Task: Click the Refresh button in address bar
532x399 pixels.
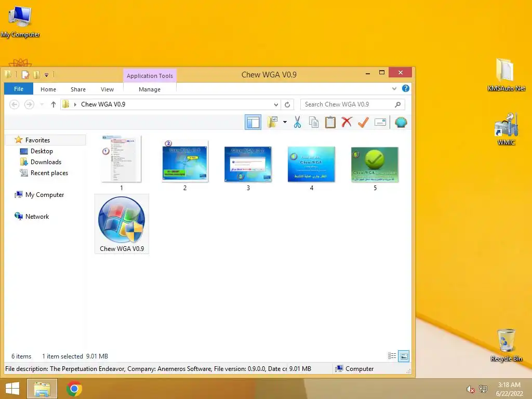Action: point(287,104)
